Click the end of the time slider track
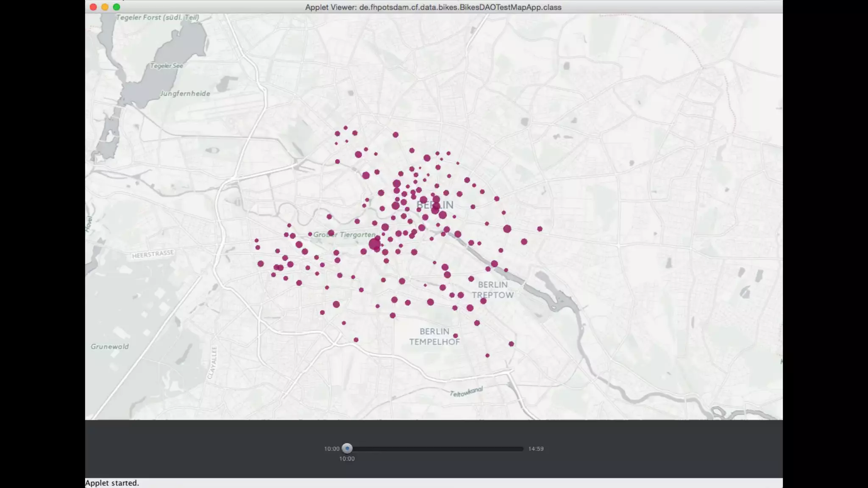The height and width of the screenshot is (488, 868). click(x=522, y=449)
